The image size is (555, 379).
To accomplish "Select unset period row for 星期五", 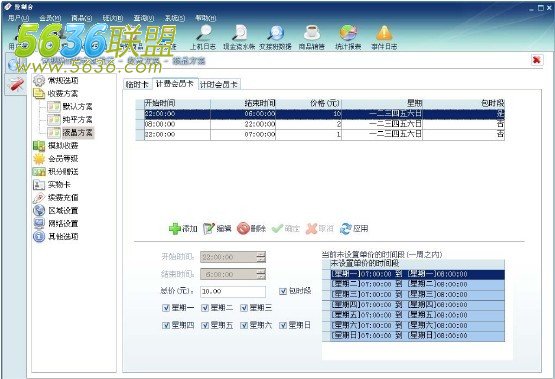I will coord(413,315).
